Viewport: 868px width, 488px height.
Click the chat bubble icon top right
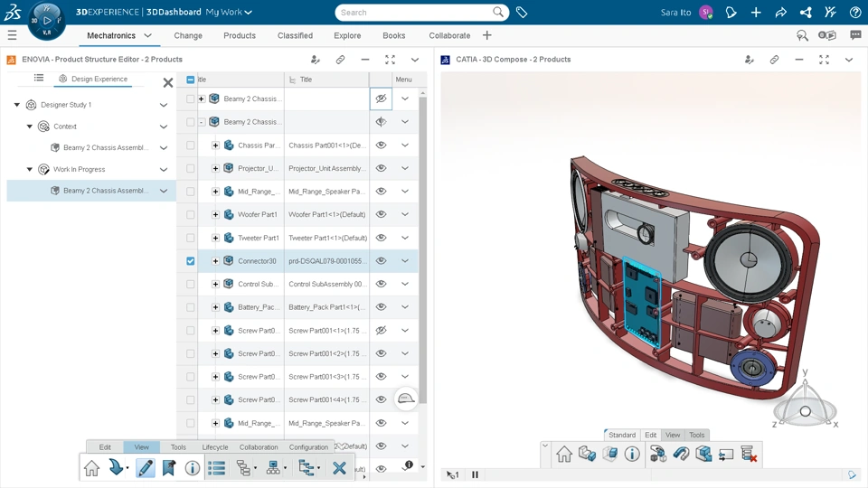pos(855,35)
